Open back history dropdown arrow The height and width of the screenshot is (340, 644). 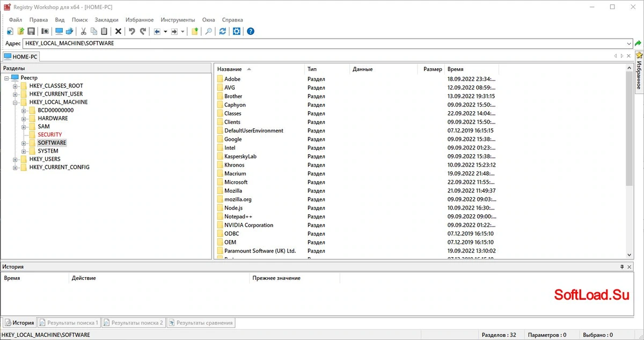(165, 31)
